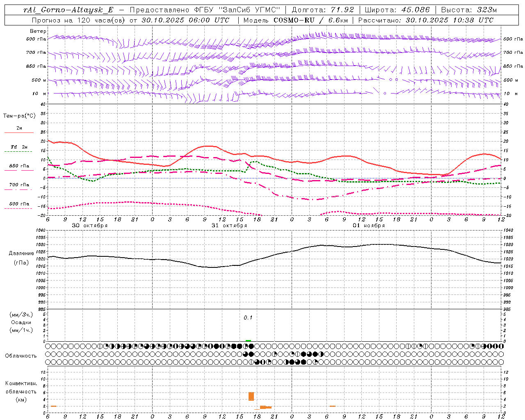
Task: Click the (мм/3ч.) unit label
Action: click(21, 315)
